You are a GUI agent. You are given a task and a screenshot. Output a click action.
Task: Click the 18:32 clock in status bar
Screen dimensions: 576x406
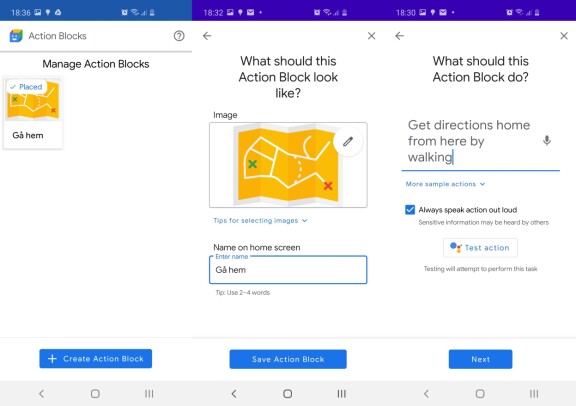(213, 13)
